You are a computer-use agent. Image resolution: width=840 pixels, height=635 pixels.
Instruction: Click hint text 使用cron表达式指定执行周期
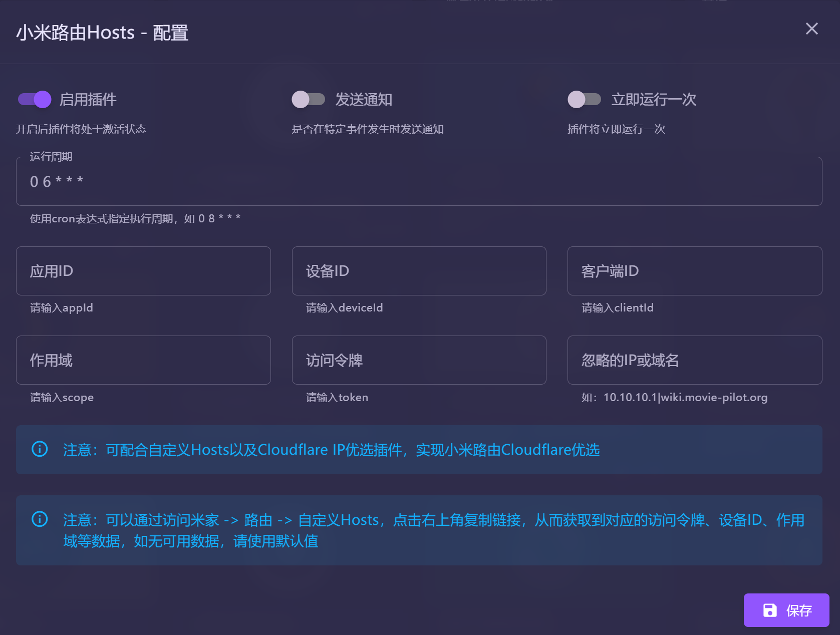point(135,219)
